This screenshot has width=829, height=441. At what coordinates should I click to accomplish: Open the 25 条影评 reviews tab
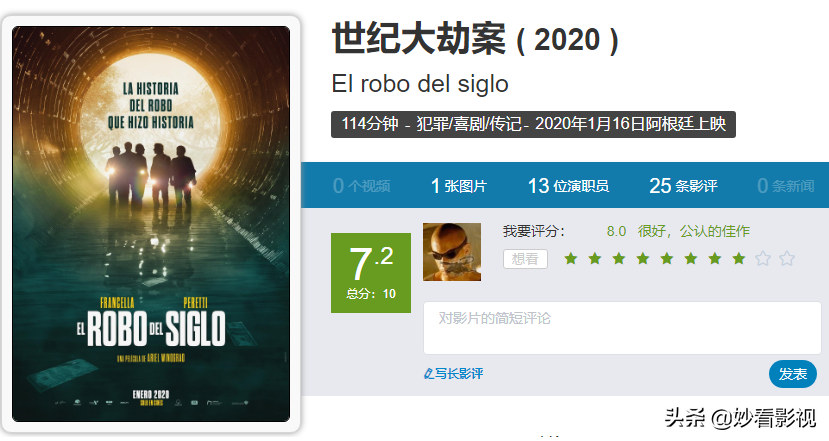pyautogui.click(x=683, y=186)
